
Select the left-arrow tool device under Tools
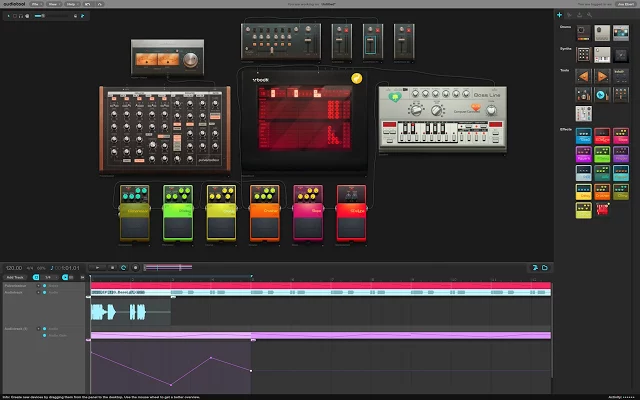[x=583, y=76]
